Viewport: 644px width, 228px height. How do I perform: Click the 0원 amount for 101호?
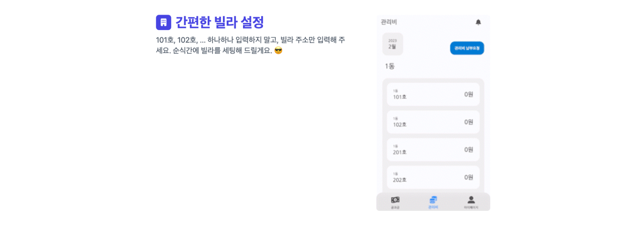(468, 94)
